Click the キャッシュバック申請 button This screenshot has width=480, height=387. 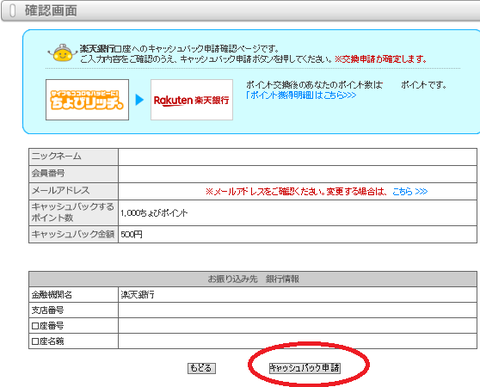tap(305, 368)
